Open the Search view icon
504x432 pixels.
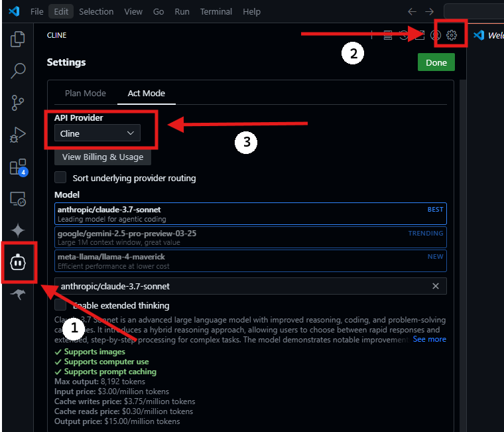[x=18, y=70]
